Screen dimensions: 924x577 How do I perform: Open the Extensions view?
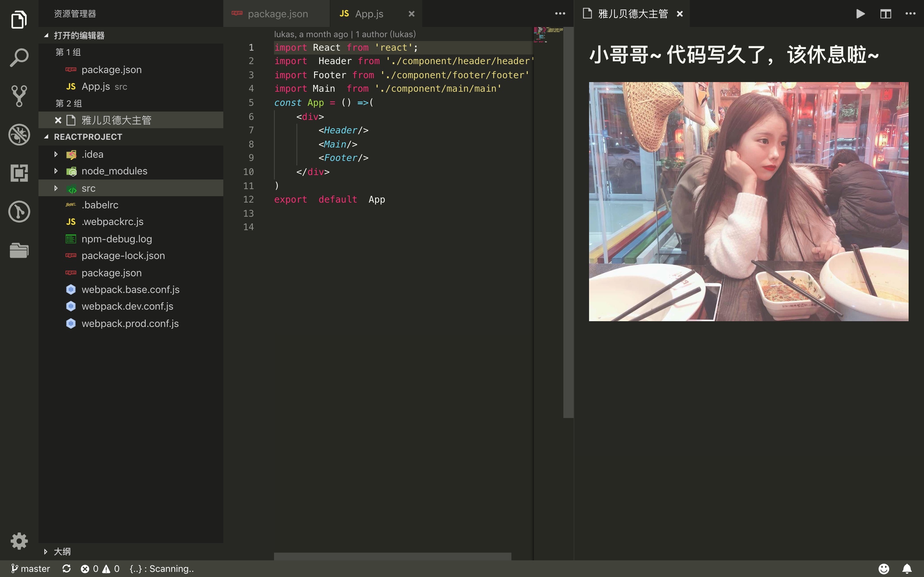pos(19,173)
